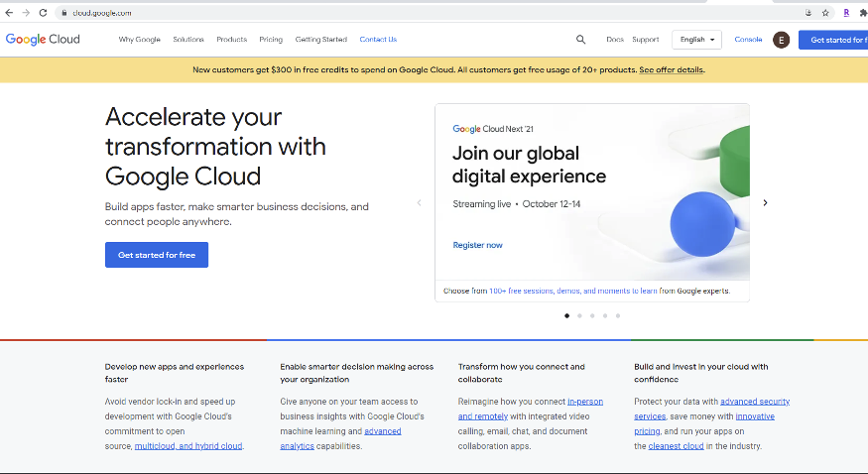View site info via the lock icon
This screenshot has height=474, width=868.
63,13
